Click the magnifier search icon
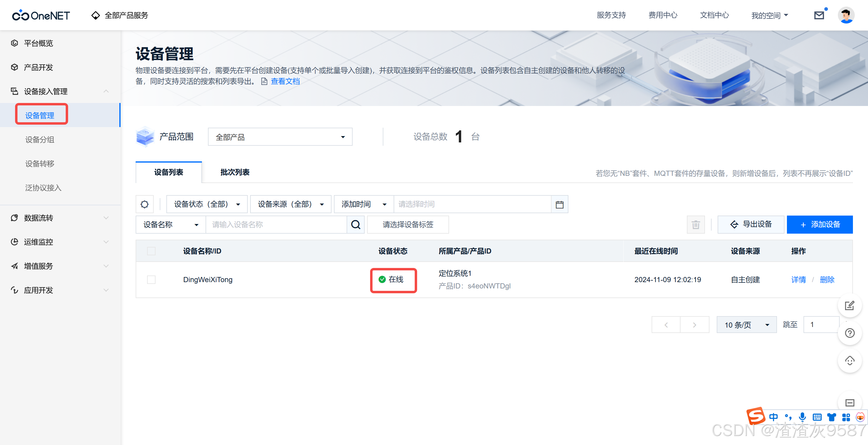The width and height of the screenshot is (868, 445). 356,225
